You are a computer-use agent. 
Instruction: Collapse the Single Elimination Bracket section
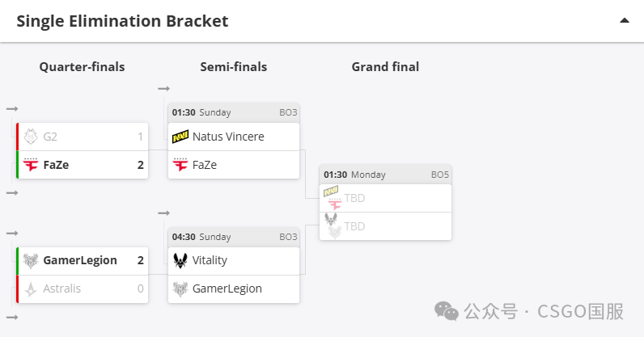(x=625, y=20)
